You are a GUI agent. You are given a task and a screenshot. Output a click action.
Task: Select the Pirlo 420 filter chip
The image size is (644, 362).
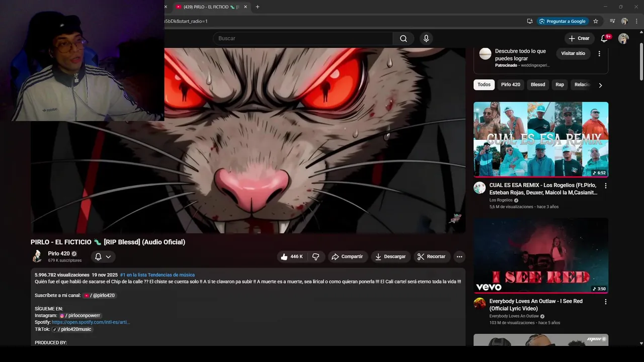pos(511,84)
